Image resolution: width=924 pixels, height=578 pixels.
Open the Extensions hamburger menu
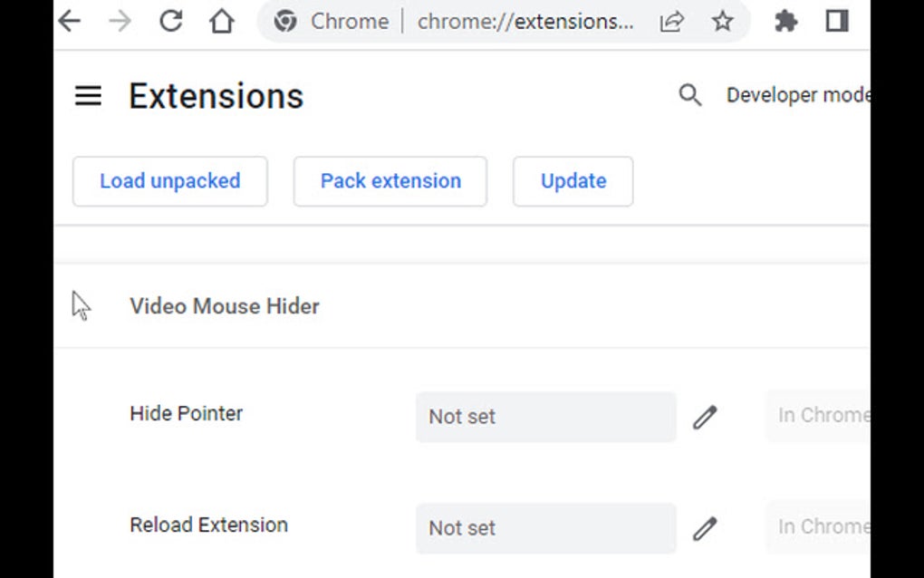(88, 95)
